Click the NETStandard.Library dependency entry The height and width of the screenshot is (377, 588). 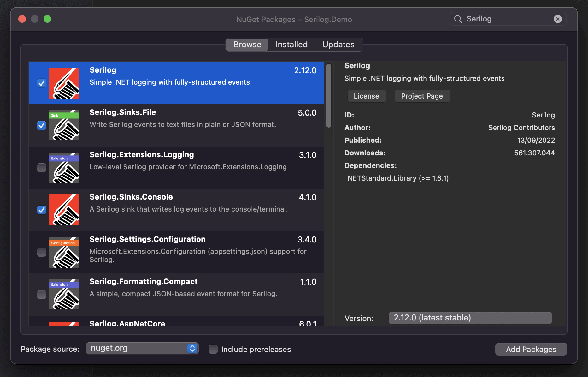pos(398,178)
